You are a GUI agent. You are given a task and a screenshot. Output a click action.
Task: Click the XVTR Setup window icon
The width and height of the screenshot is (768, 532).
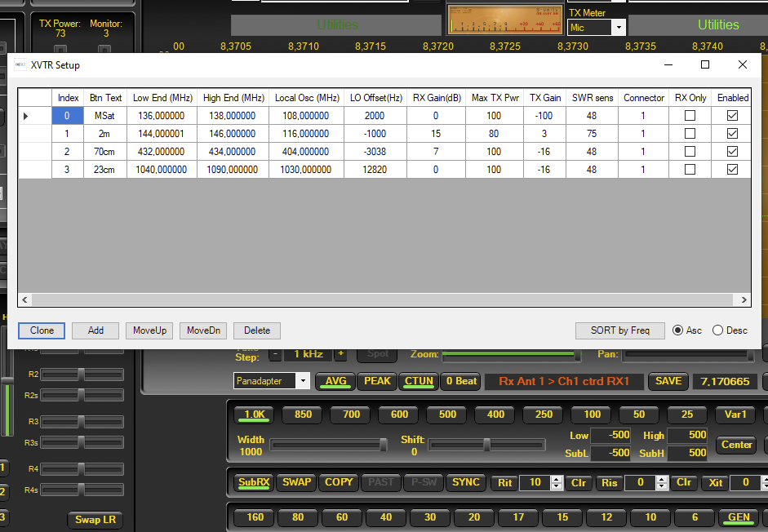[x=20, y=65]
